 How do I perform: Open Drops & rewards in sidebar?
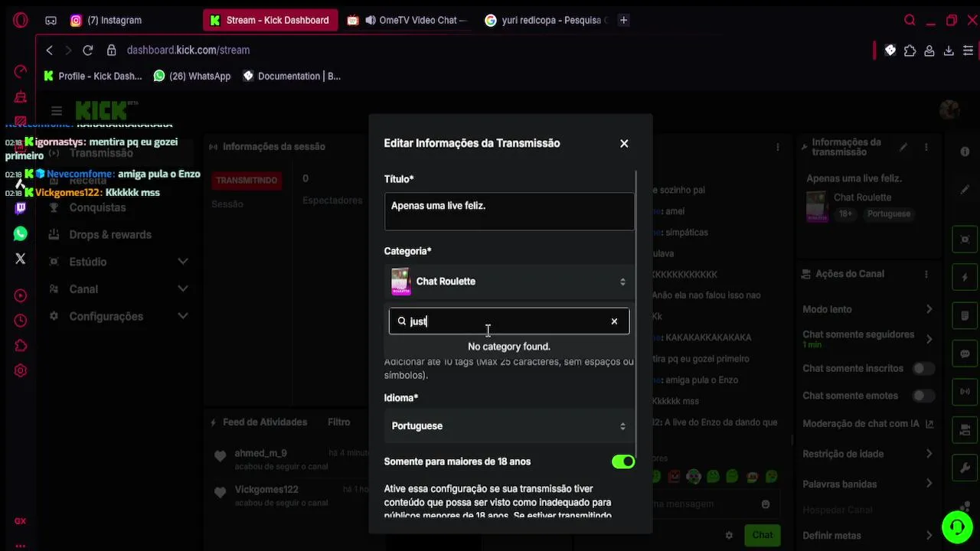coord(110,235)
